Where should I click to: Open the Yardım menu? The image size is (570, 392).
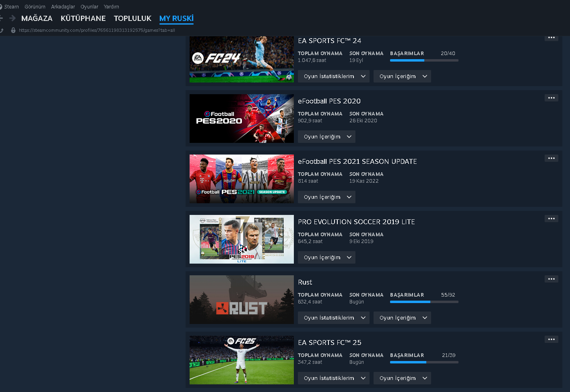(112, 7)
